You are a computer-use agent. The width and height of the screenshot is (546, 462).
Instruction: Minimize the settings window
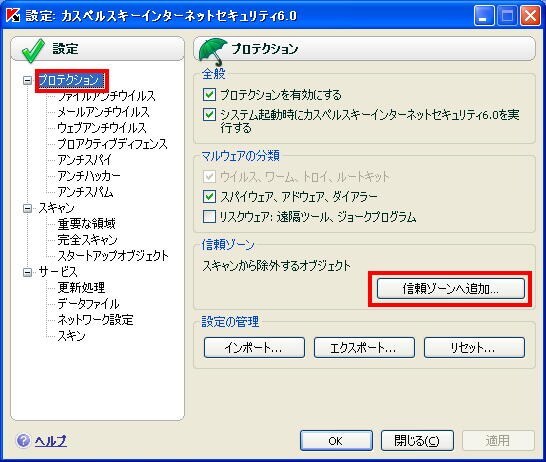point(484,16)
